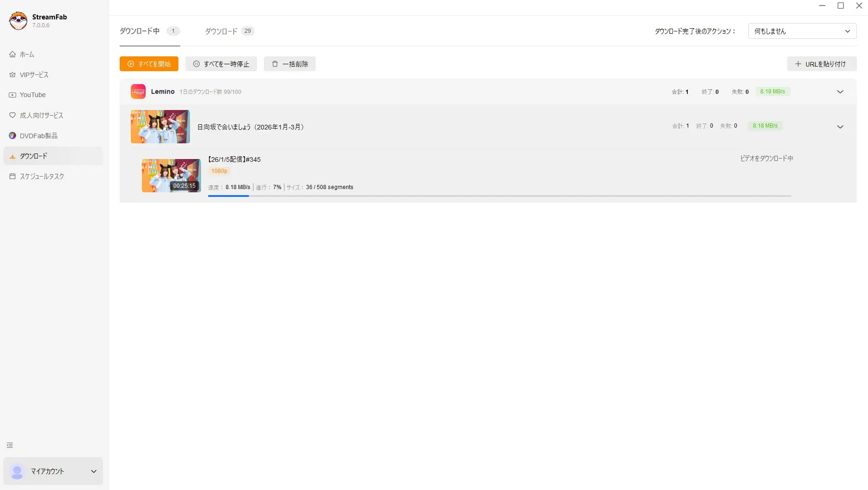Click the Lemino service name
The width and height of the screenshot is (868, 490).
point(163,92)
